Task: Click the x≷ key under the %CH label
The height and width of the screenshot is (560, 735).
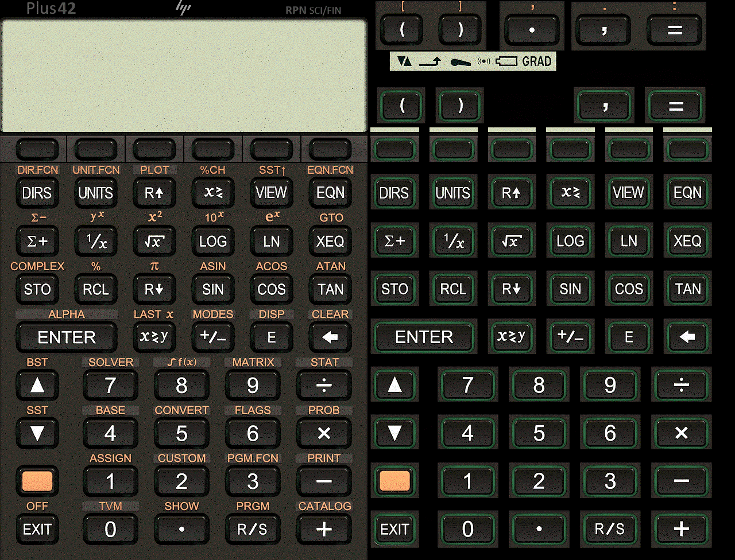Action: pyautogui.click(x=213, y=193)
